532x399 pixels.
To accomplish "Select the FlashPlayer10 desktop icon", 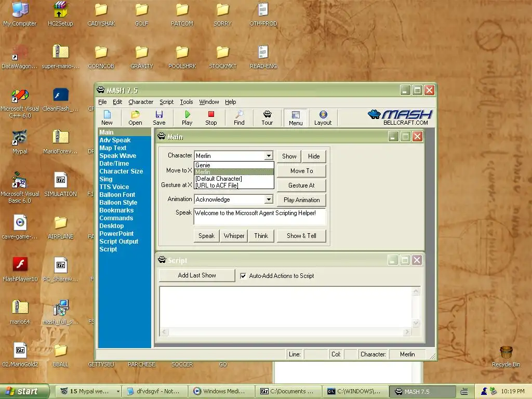I will [x=20, y=270].
